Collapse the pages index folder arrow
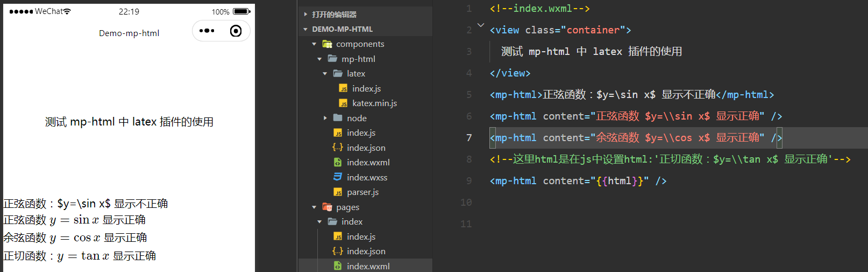Image resolution: width=868 pixels, height=272 pixels. click(319, 221)
